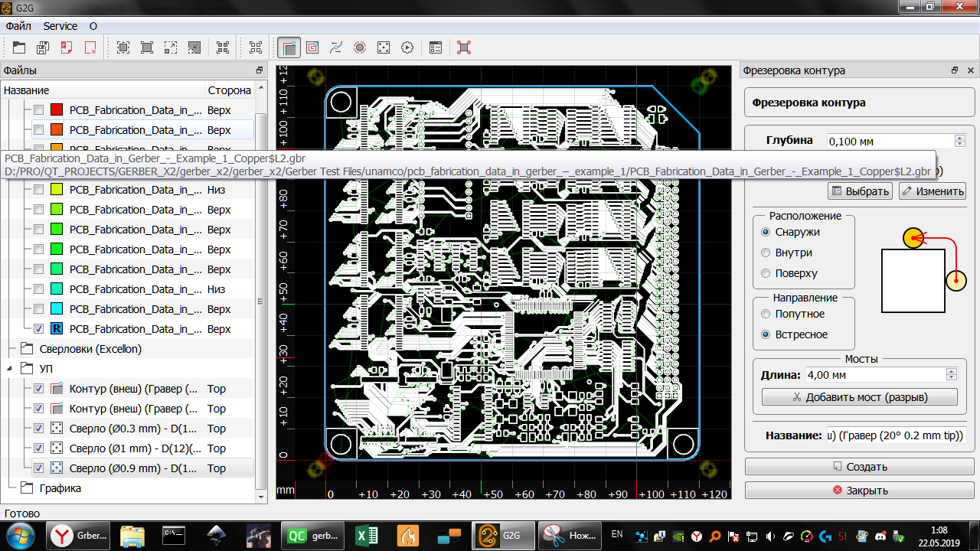Open the properties list toolbar icon

[436, 47]
